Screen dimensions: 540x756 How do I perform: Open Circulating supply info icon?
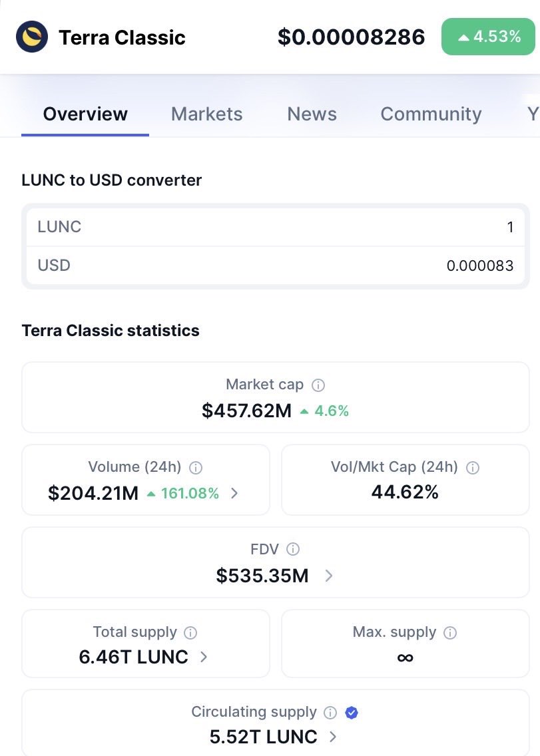330,712
